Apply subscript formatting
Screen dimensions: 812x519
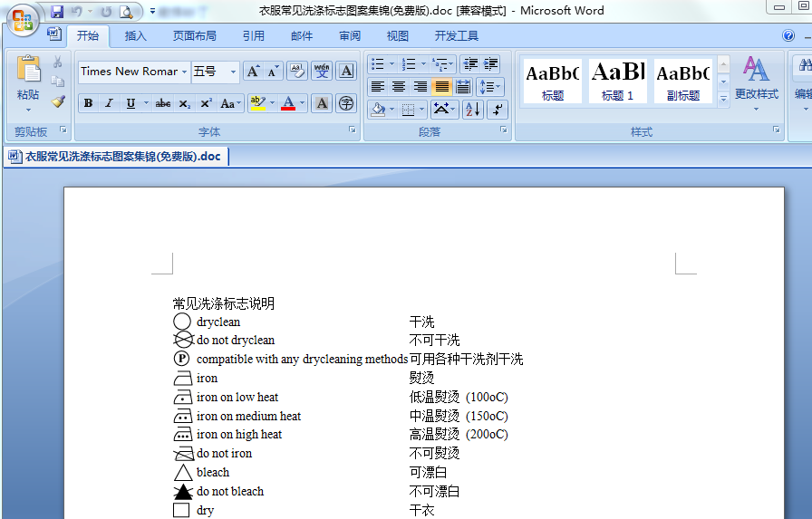coord(184,103)
